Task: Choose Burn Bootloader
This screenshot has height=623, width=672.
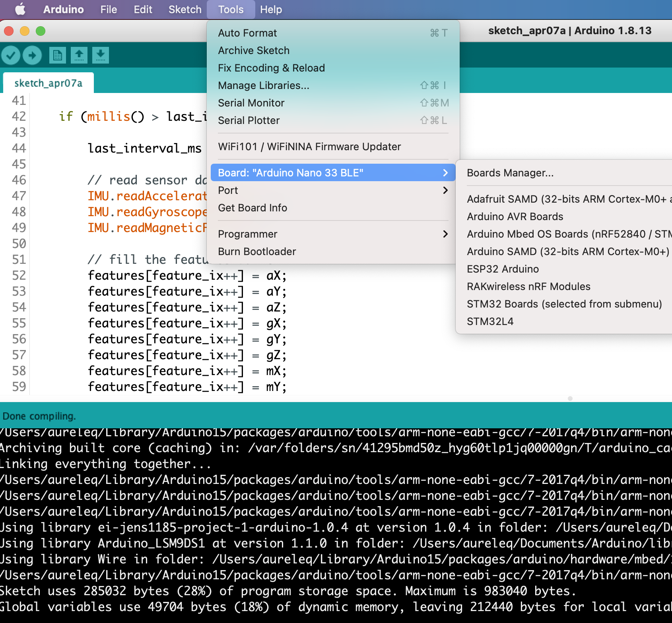Action: click(x=333, y=252)
